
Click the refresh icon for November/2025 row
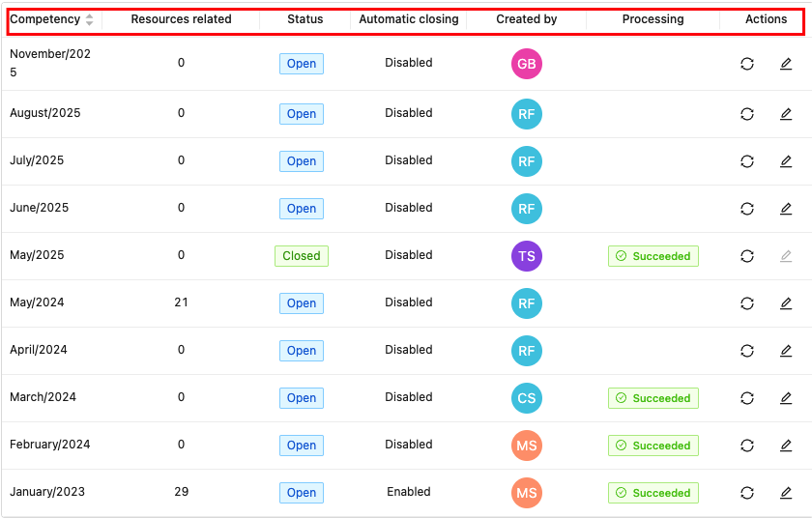point(747,64)
